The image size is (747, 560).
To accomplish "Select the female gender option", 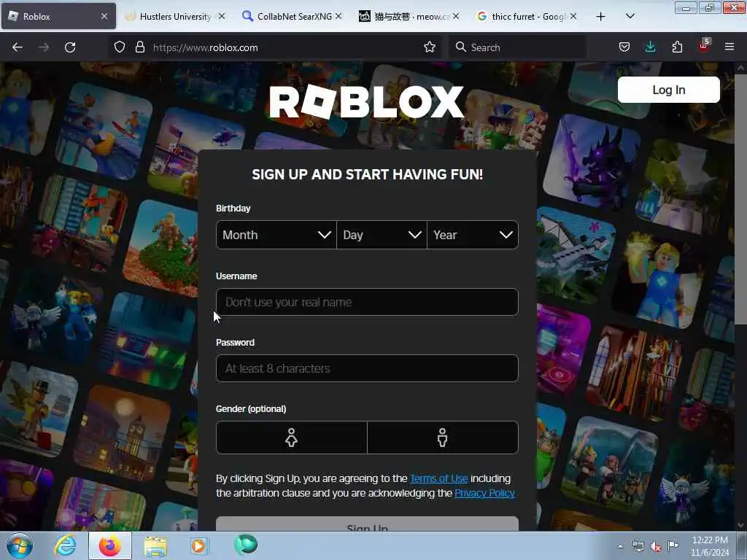I will 292,437.
